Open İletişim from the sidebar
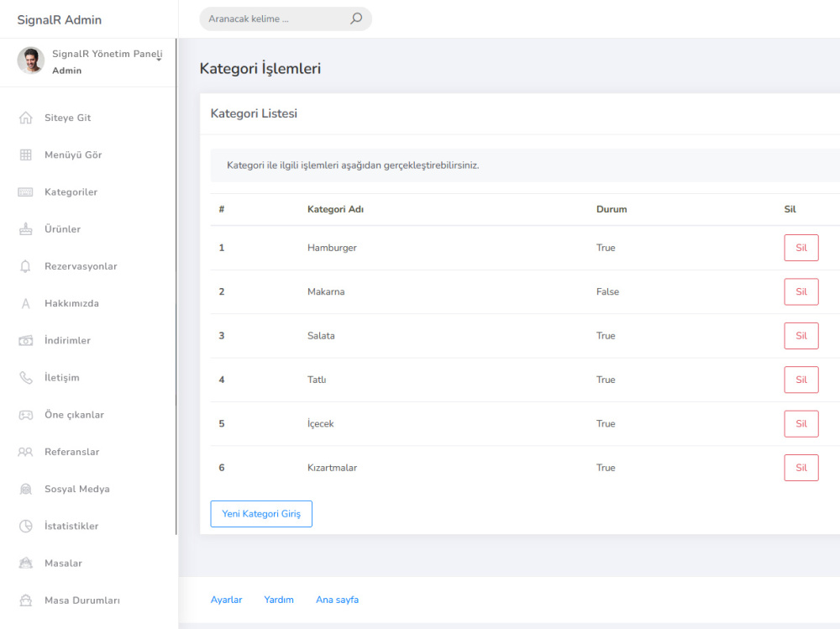This screenshot has height=629, width=840. tap(61, 378)
